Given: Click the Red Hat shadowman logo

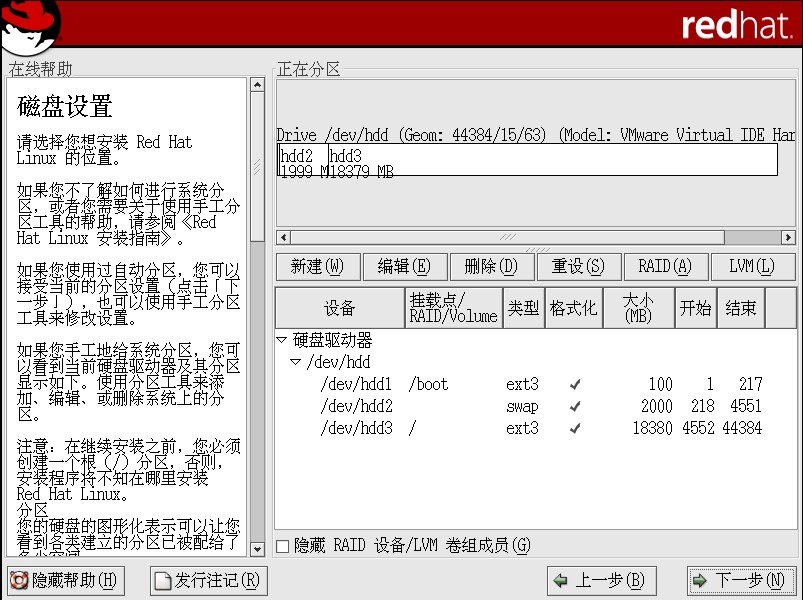Looking at the screenshot, I should pos(31,27).
